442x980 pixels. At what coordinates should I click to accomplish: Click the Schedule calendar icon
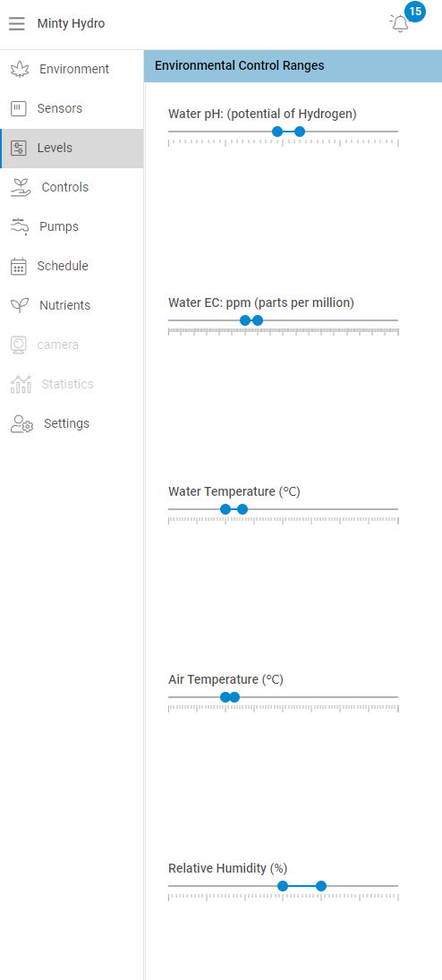[19, 266]
